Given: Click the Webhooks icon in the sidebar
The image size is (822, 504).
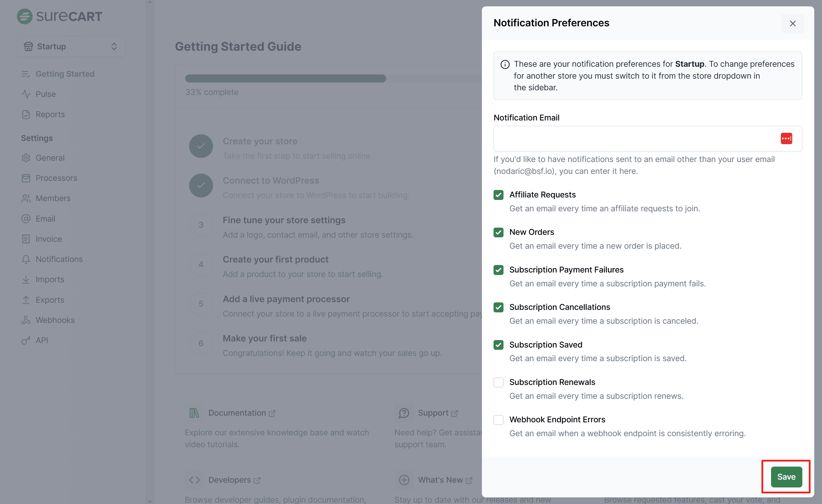Looking at the screenshot, I should (x=26, y=320).
